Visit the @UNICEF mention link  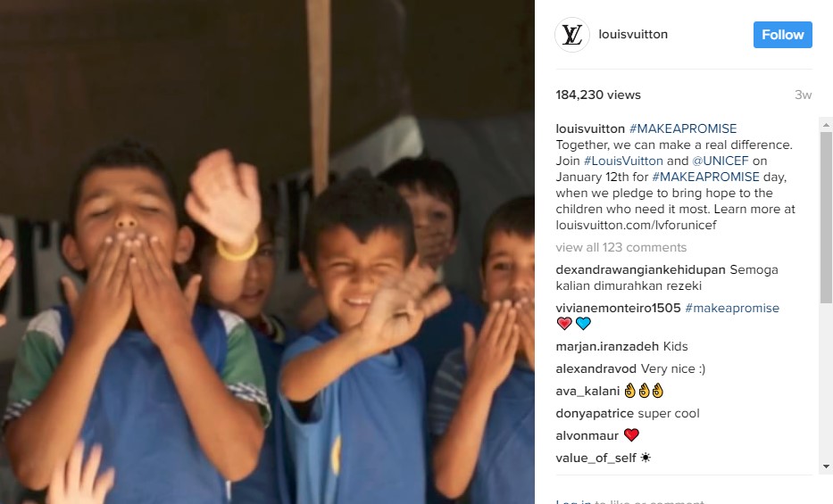[720, 161]
